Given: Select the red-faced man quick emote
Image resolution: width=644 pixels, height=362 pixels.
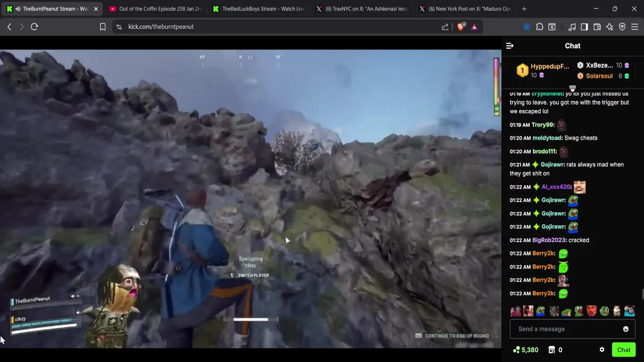Looking at the screenshot, I should pyautogui.click(x=592, y=311).
